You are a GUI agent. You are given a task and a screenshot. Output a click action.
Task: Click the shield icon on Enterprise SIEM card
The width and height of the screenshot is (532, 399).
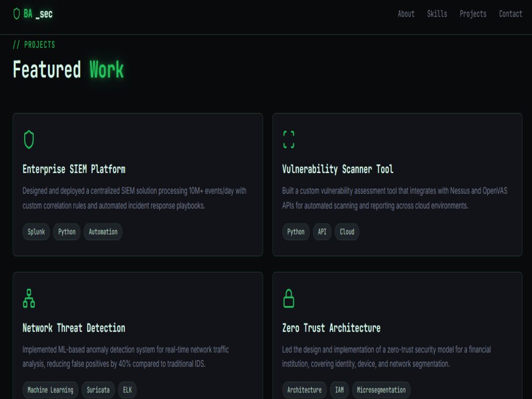(x=29, y=139)
